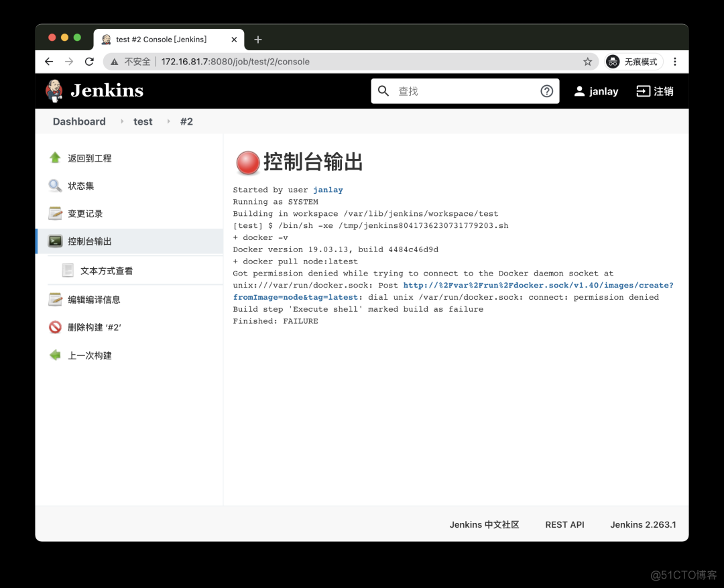Image resolution: width=724 pixels, height=588 pixels.
Task: Open the blue docker.sock URL in console output
Action: click(536, 285)
